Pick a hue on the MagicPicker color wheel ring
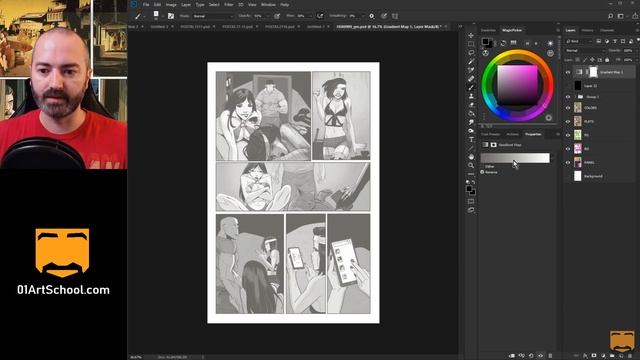Viewport: 640px width, 360px height. coord(517,55)
